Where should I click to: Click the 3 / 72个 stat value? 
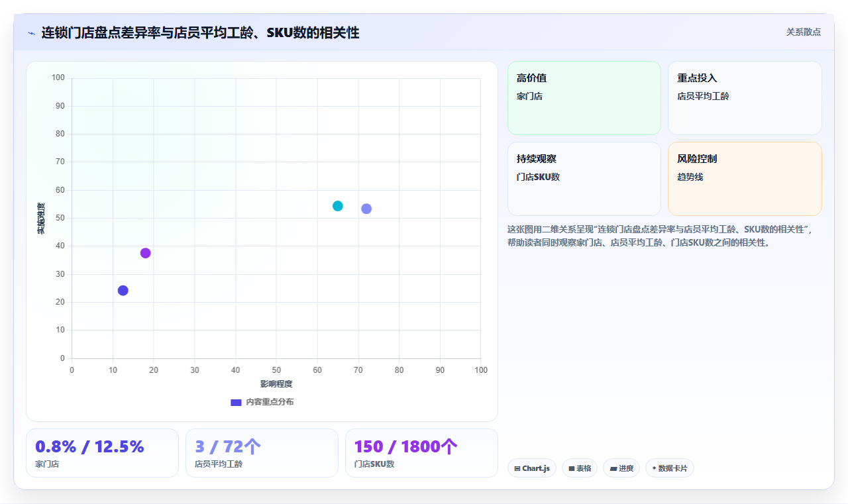pyautogui.click(x=228, y=447)
